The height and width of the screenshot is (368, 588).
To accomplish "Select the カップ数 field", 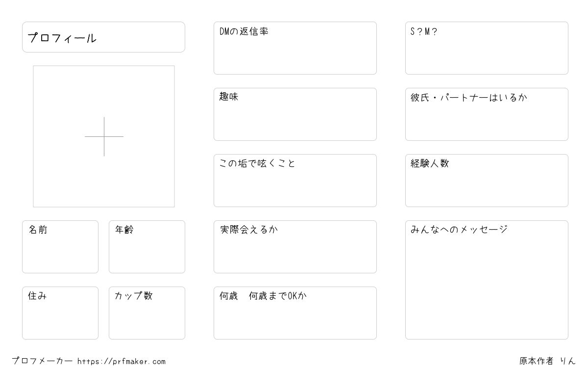I will [x=147, y=313].
